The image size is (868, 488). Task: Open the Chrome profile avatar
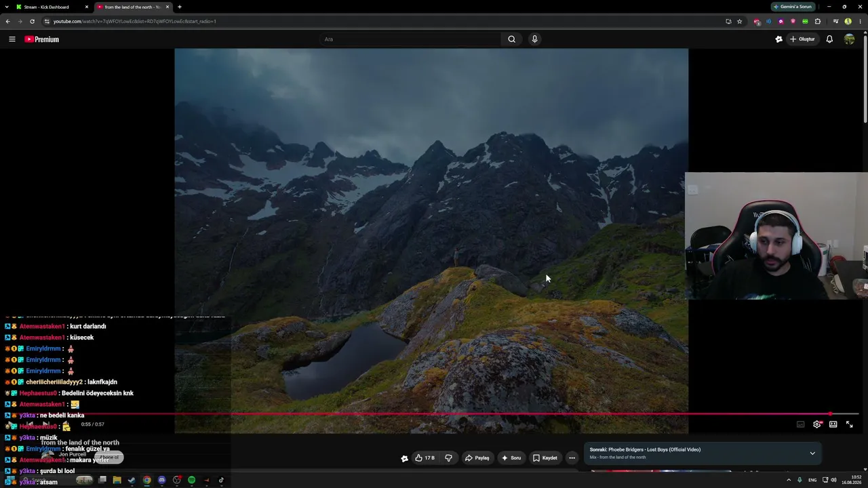pos(848,21)
